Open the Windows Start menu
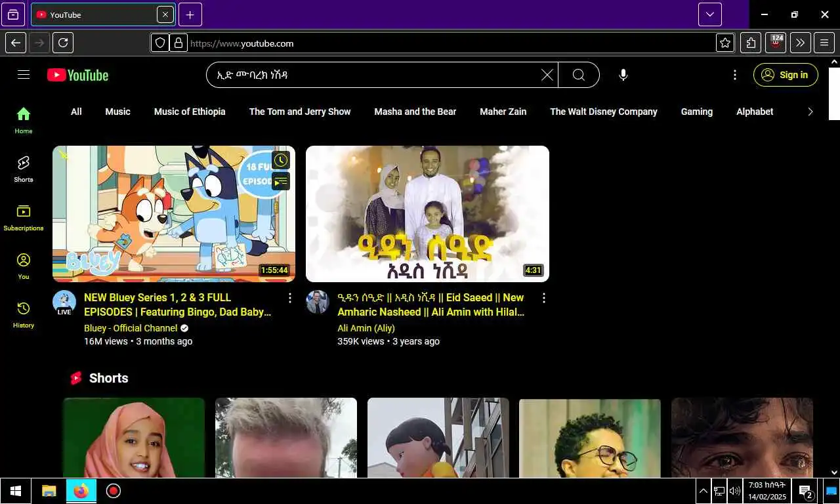Image resolution: width=840 pixels, height=504 pixels. (x=16, y=491)
